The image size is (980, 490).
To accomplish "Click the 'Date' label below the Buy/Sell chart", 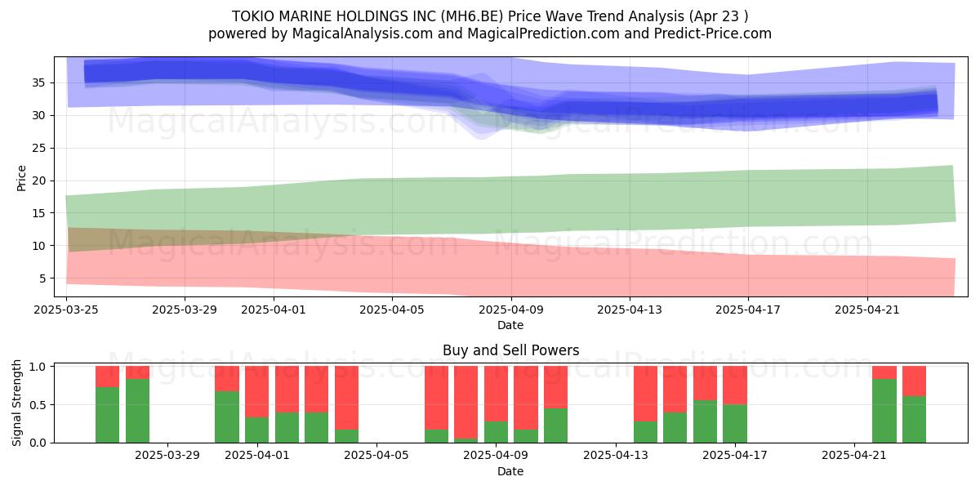I will pyautogui.click(x=510, y=471).
